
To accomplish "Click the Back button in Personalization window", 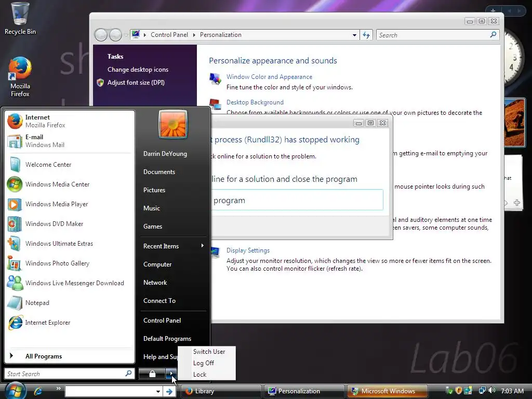I will [x=101, y=35].
